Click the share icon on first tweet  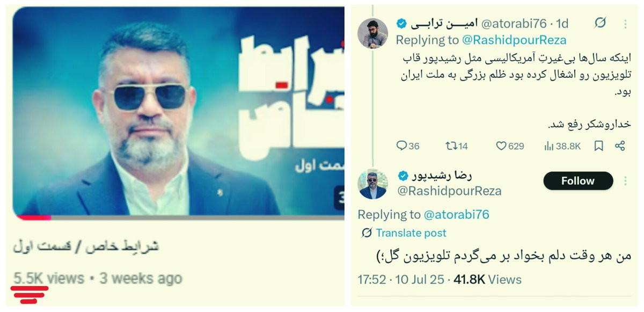[620, 146]
